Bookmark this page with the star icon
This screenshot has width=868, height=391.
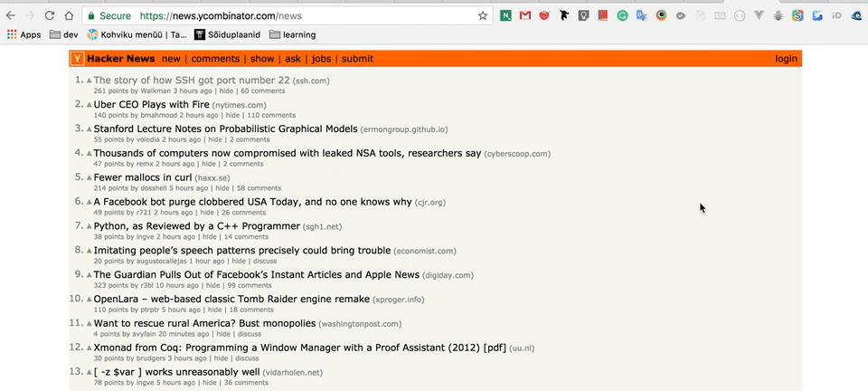coord(483,16)
